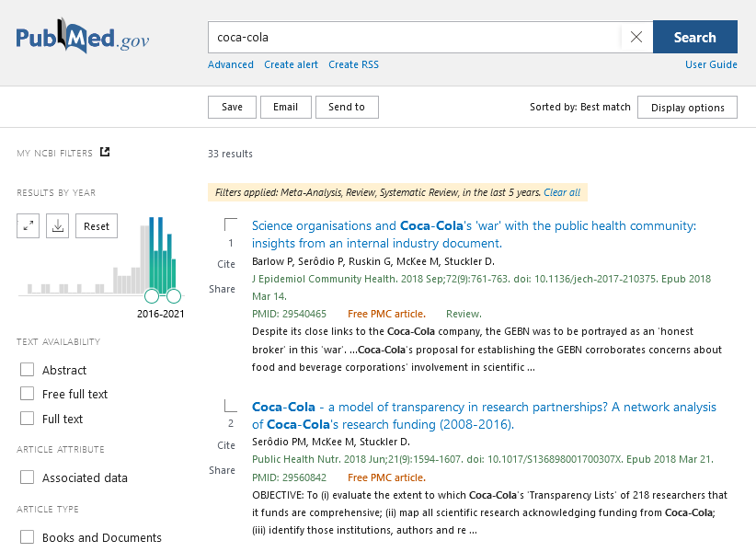Select checkbox for result 1
This screenshot has height=552, width=756.
[231, 225]
